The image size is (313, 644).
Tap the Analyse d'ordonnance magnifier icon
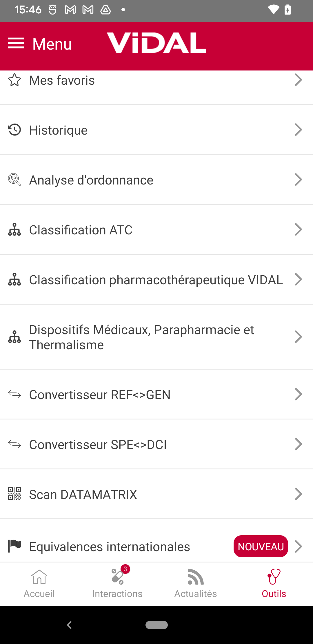point(14,180)
